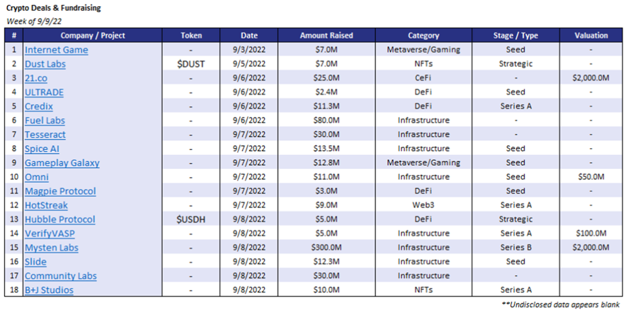Visit the VerifyVASP link
Screen dimensions: 644x313
pyautogui.click(x=50, y=233)
